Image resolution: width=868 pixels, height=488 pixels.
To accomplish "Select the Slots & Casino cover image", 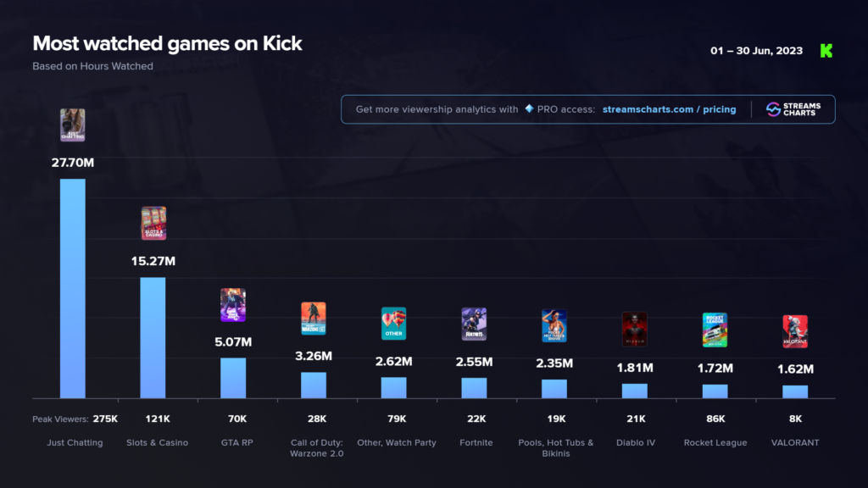I will (153, 224).
